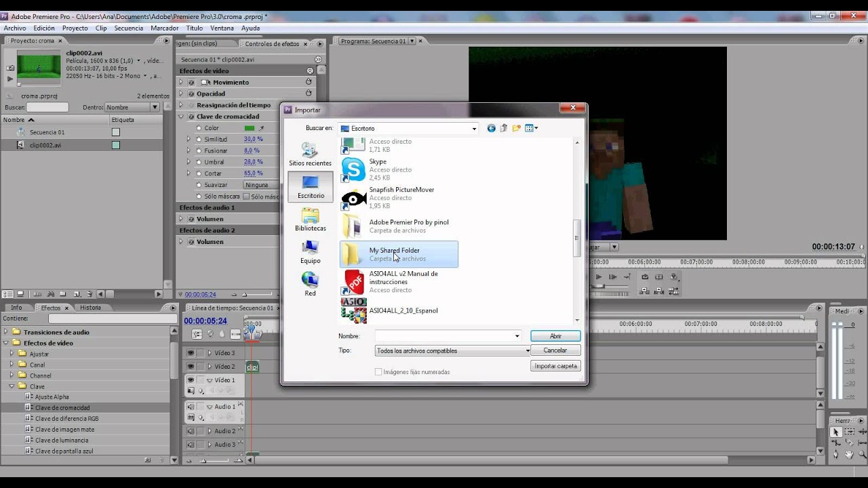868x488 pixels.
Task: Switch to the Historia tab
Action: point(90,308)
